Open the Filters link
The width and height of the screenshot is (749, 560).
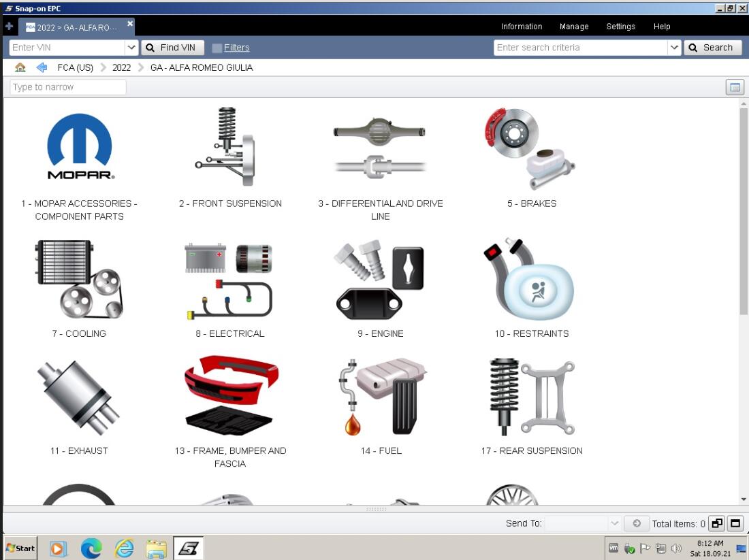[236, 47]
